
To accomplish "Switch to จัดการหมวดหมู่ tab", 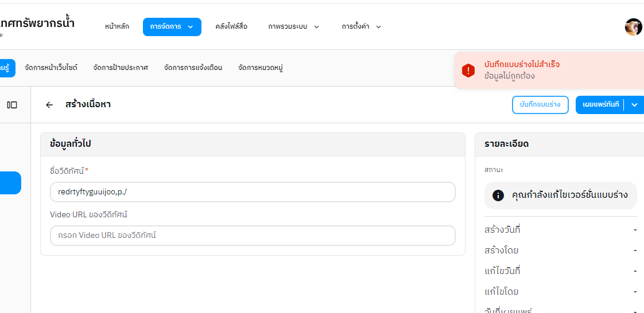I will (x=261, y=68).
